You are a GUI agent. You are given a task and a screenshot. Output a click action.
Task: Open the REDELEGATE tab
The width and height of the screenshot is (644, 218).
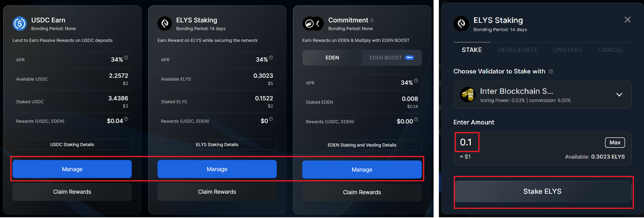pyautogui.click(x=518, y=50)
